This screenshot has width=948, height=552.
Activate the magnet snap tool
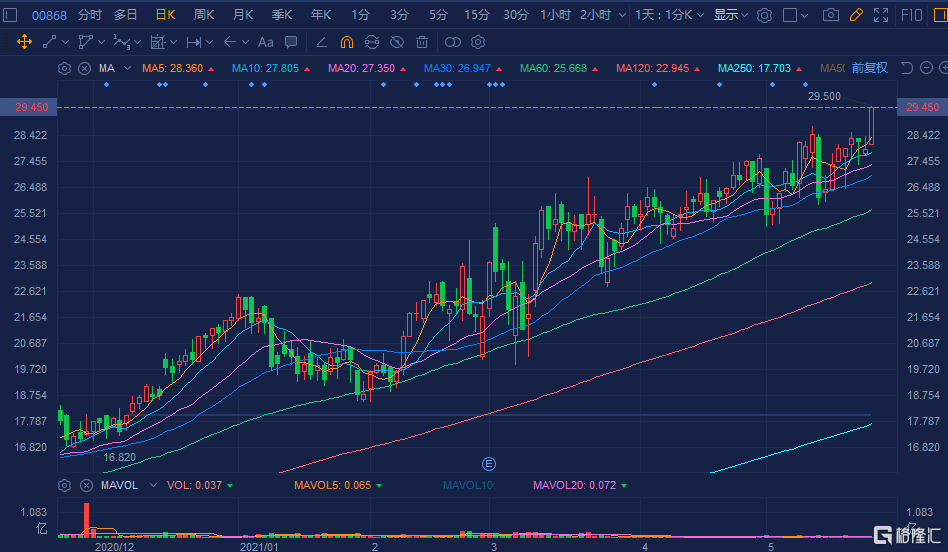point(346,42)
